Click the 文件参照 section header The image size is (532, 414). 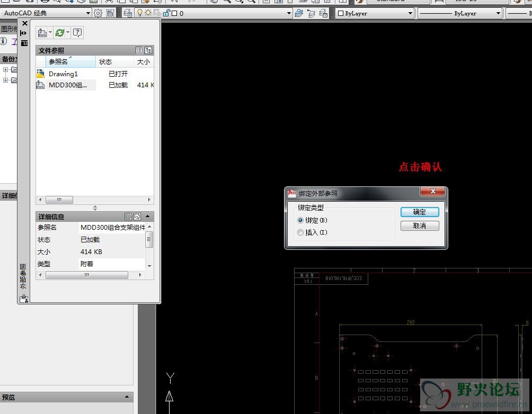pos(95,50)
